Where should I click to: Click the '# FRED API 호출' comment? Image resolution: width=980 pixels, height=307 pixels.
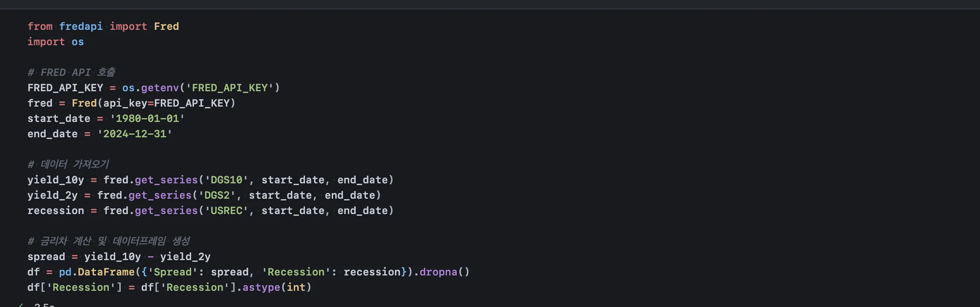tap(71, 72)
